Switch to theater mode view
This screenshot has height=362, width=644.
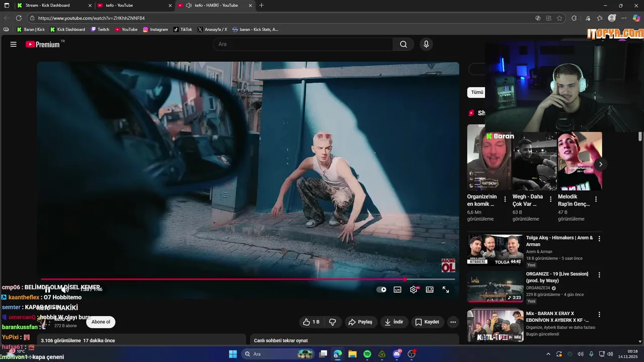[430, 290]
